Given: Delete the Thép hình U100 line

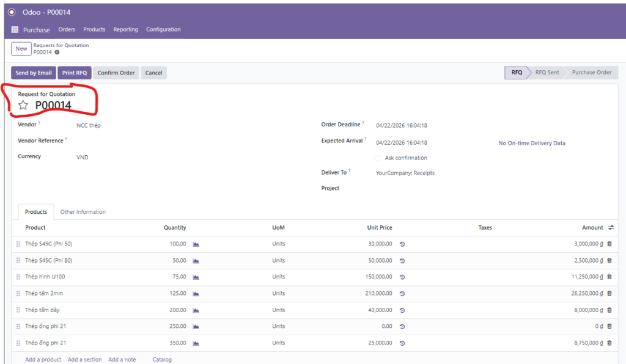Looking at the screenshot, I should (x=609, y=277).
